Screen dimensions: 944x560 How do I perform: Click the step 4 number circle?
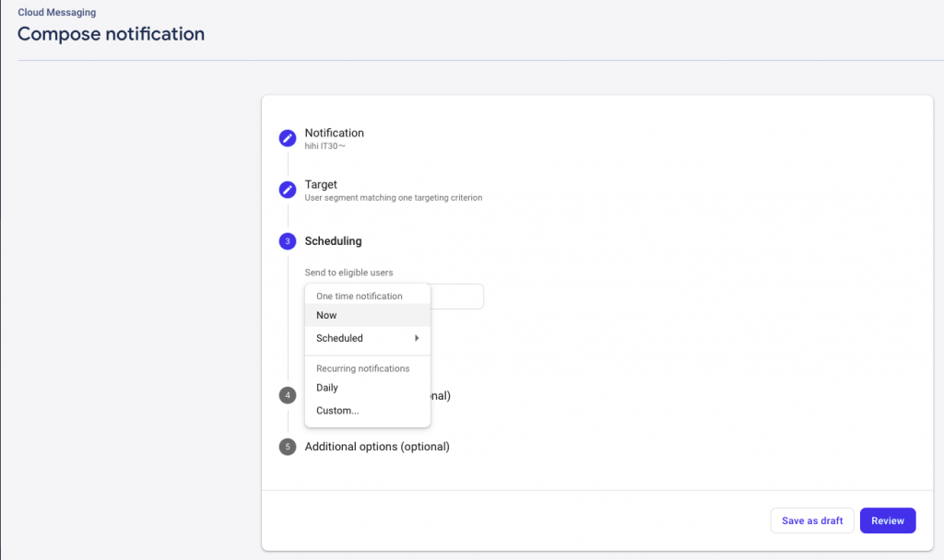288,395
